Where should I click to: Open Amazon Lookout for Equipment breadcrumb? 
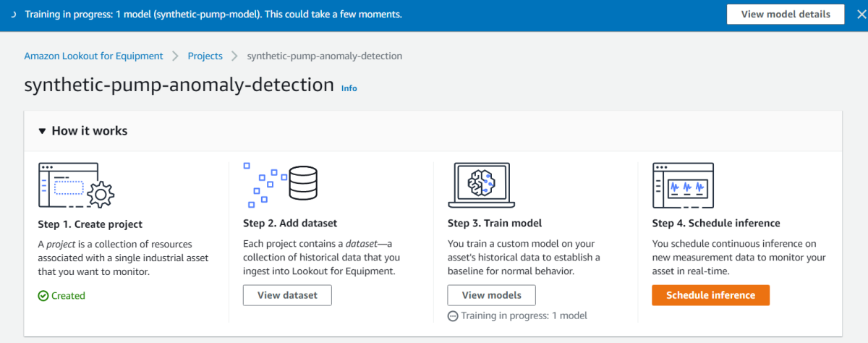click(x=93, y=56)
